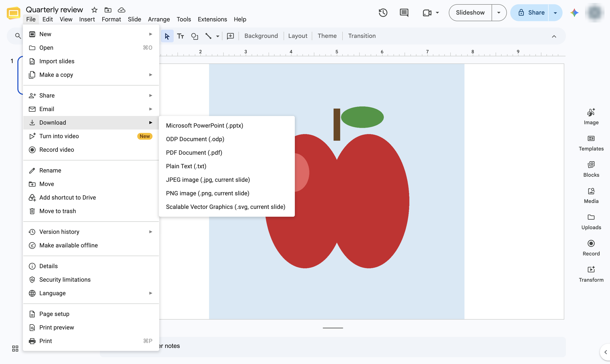Open the Transition toolbar button

[x=362, y=36]
